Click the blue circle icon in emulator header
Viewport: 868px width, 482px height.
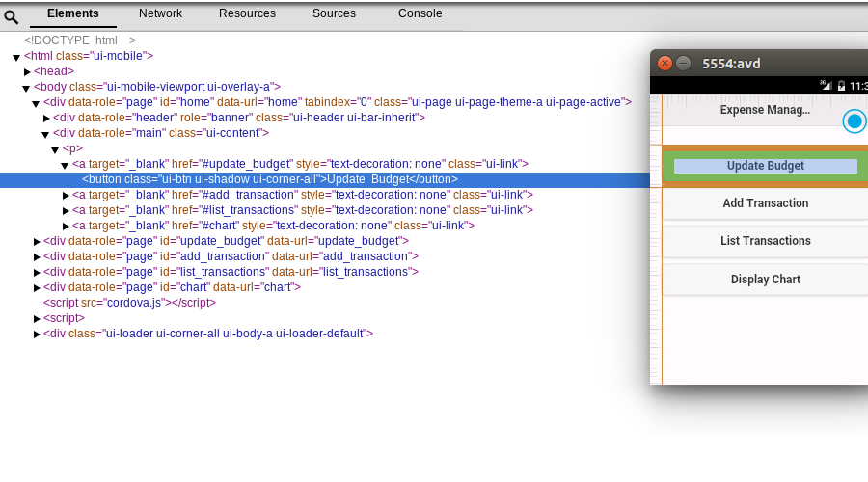coord(854,120)
